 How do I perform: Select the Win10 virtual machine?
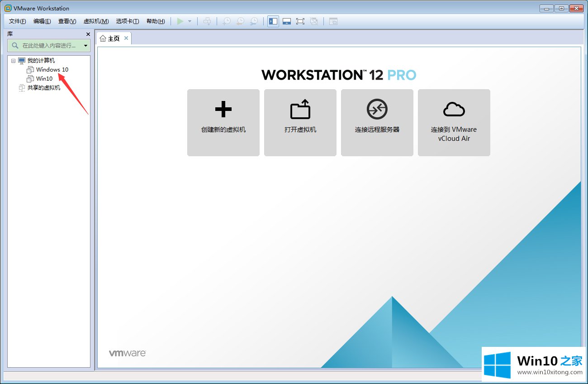[x=44, y=78]
